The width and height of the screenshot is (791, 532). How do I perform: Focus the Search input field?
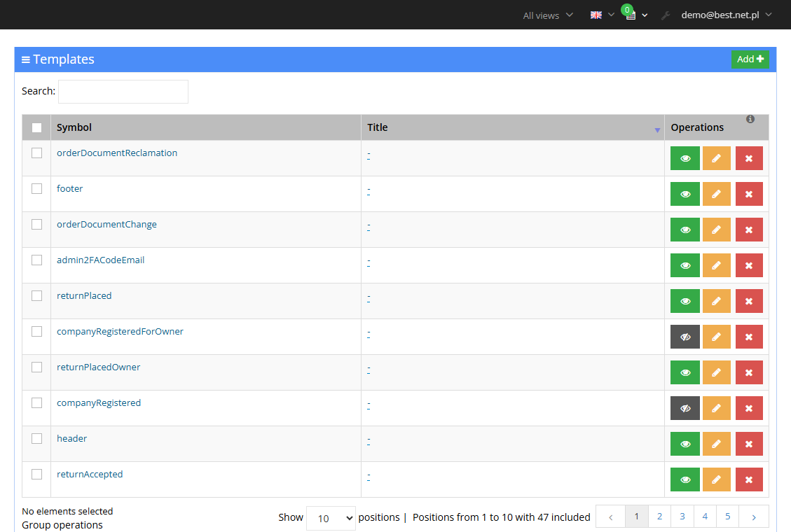pyautogui.click(x=123, y=92)
